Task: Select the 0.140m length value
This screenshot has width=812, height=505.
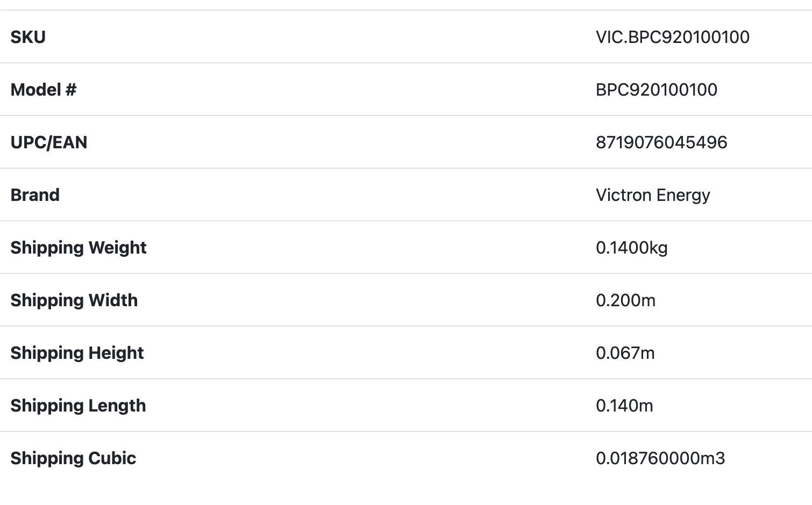Action: coord(624,406)
